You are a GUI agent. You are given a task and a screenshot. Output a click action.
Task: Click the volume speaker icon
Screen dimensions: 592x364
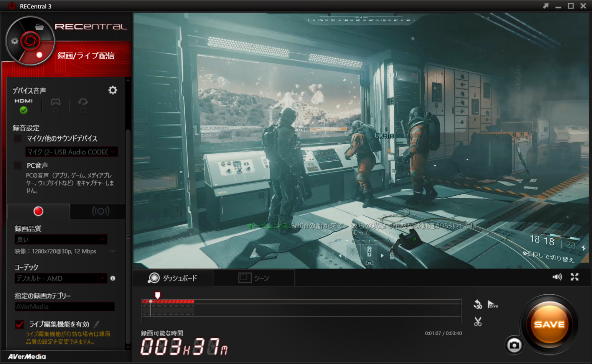pyautogui.click(x=557, y=277)
